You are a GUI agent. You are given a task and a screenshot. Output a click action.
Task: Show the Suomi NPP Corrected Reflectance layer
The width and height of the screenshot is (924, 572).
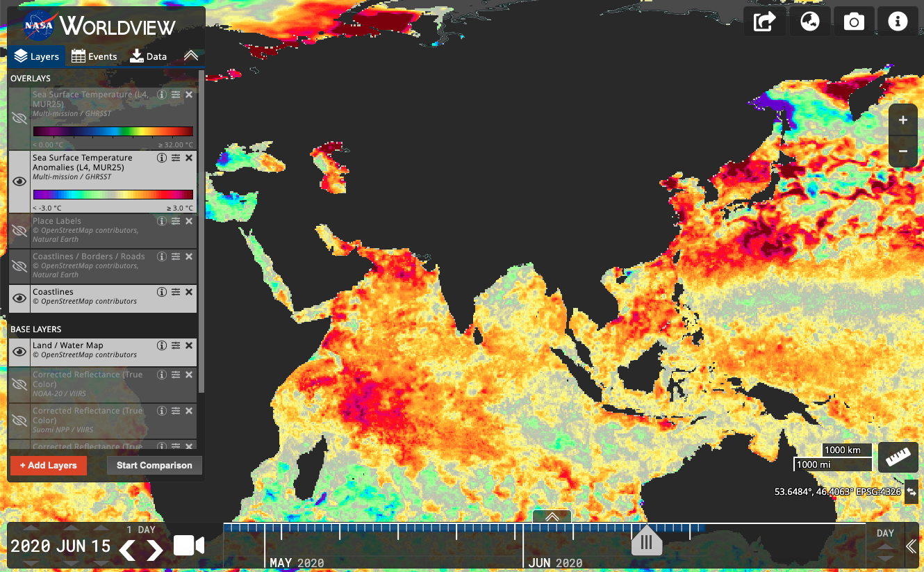coord(19,420)
